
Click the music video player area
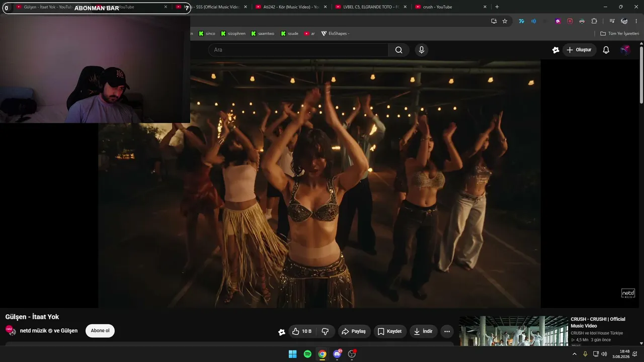(x=319, y=184)
